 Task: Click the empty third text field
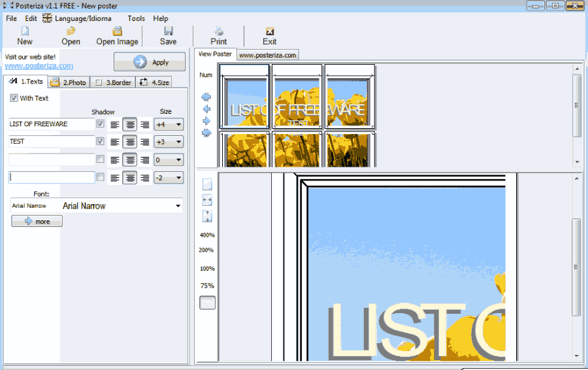tap(52, 159)
